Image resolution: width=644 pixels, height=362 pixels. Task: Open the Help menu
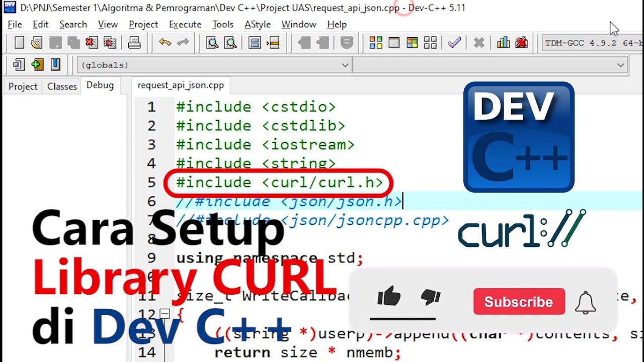[337, 24]
